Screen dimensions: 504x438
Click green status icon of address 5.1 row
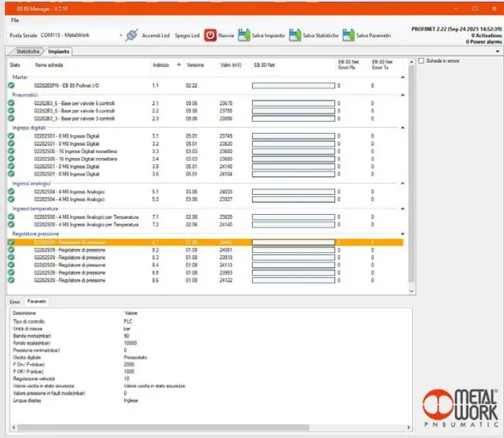(11, 192)
